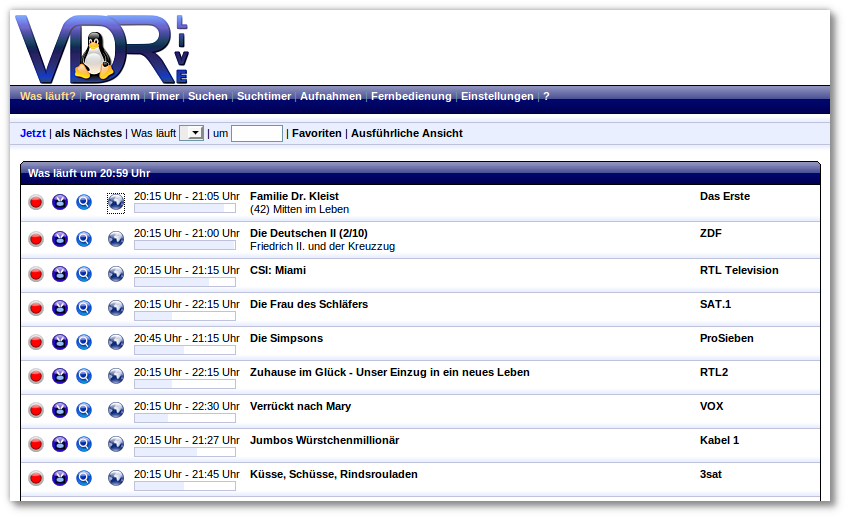Record Die Frau des Schläfers with red button
The width and height of the screenshot is (847, 518).
click(x=36, y=308)
